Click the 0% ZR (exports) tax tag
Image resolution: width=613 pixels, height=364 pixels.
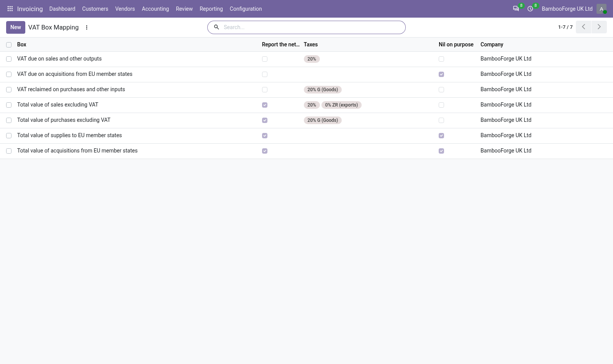(x=341, y=105)
